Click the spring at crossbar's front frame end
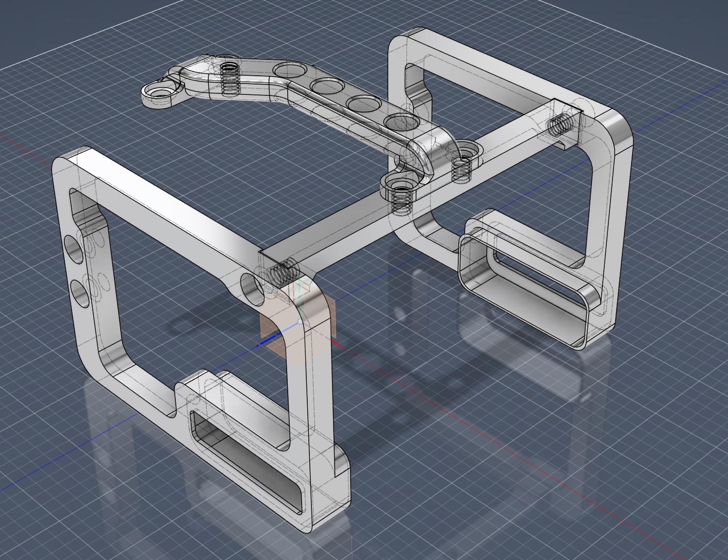728x560 pixels. click(283, 272)
